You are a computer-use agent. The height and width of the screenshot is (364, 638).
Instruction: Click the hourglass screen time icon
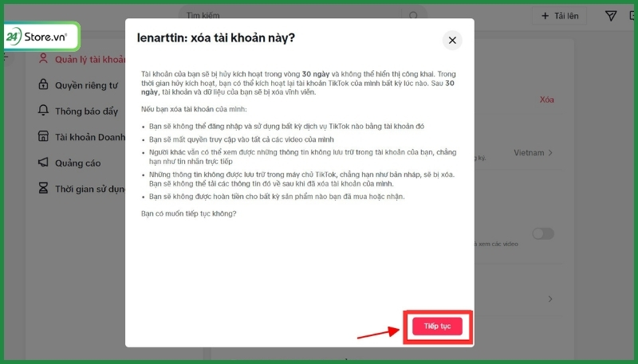43,188
